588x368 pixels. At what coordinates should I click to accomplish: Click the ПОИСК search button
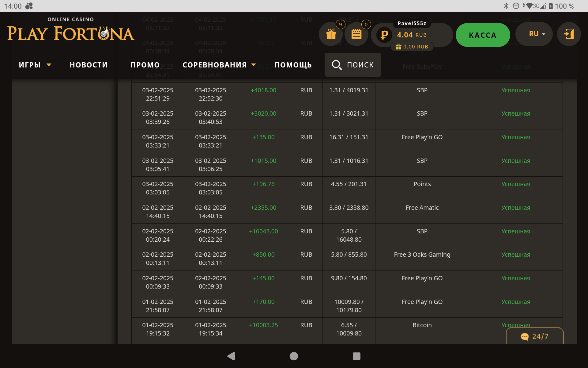tap(353, 65)
